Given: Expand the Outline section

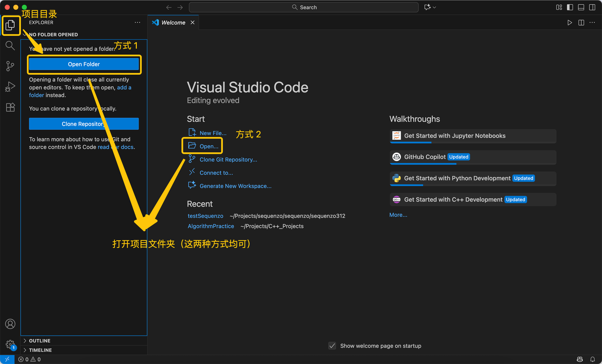Looking at the screenshot, I should click(40, 340).
